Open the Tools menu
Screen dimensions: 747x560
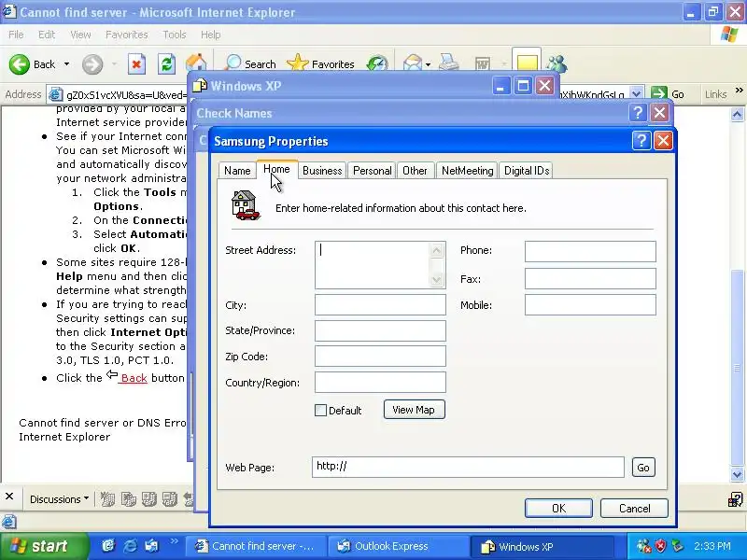tap(175, 35)
